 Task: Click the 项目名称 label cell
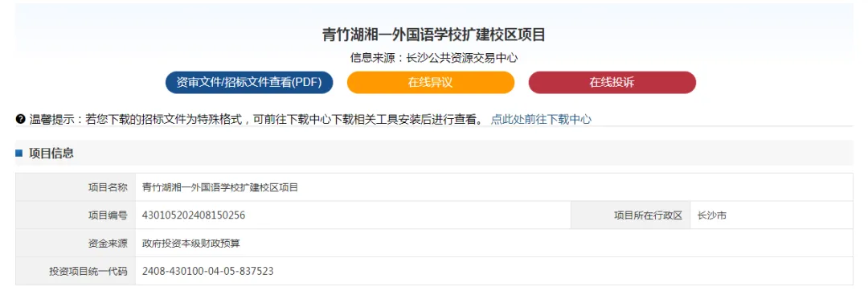coord(76,187)
